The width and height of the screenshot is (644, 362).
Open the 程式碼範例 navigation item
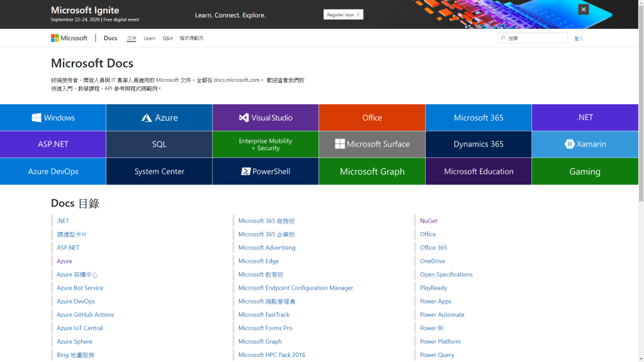(x=191, y=38)
